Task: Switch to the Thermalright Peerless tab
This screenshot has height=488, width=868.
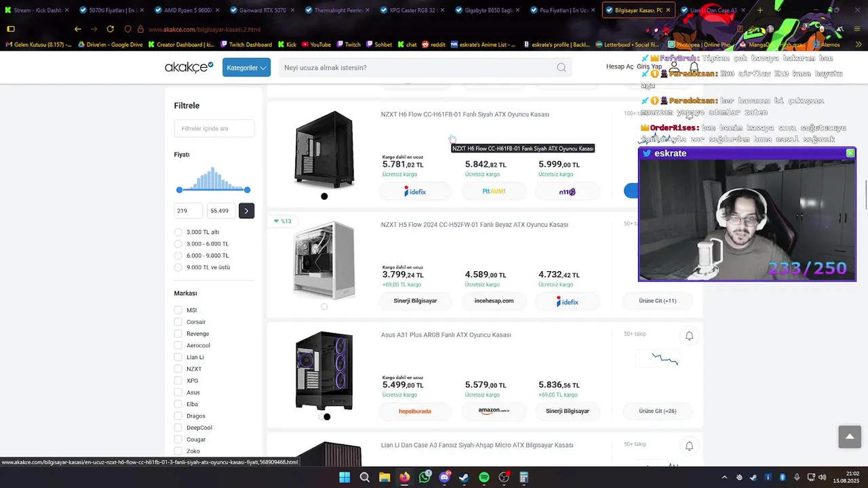Action: coord(337,10)
